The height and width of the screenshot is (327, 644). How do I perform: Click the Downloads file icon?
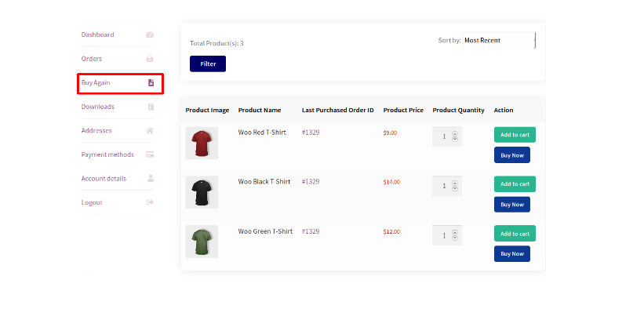pyautogui.click(x=151, y=107)
